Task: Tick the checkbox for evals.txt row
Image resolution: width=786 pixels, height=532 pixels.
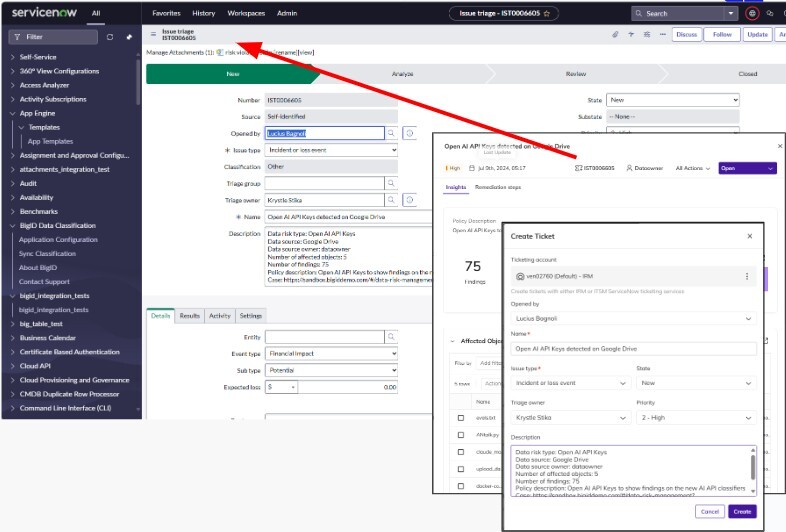Action: [461, 418]
